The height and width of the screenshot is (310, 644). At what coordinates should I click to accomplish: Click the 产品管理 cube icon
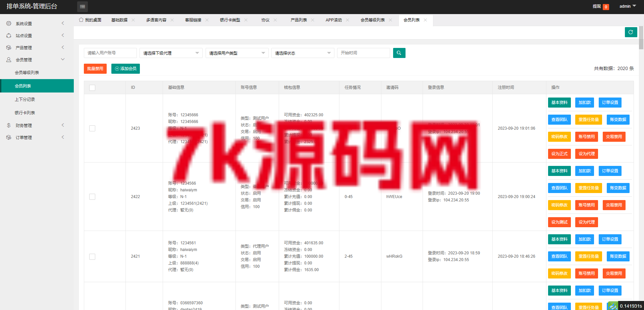coord(9,48)
